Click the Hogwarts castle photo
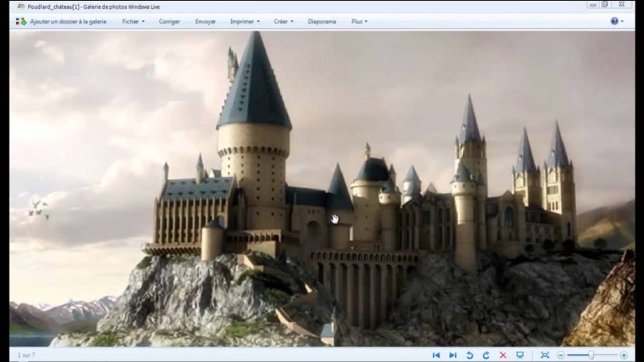The height and width of the screenshot is (362, 644). (322, 189)
